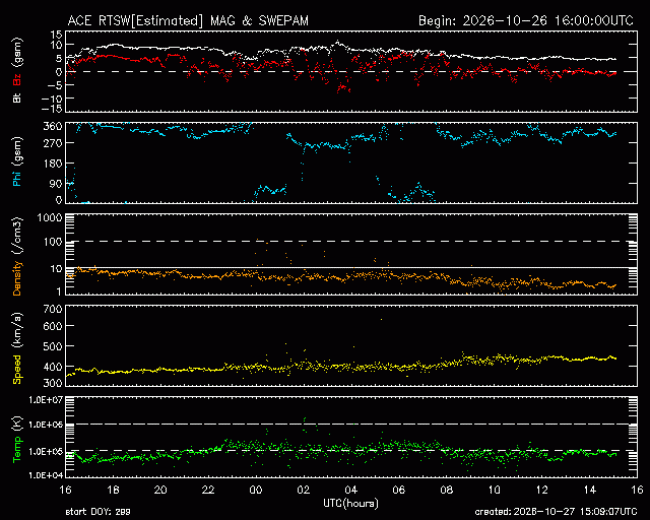Click the '500' tick label on the Speed panel
The width and height of the screenshot is (650, 520).
(53, 346)
